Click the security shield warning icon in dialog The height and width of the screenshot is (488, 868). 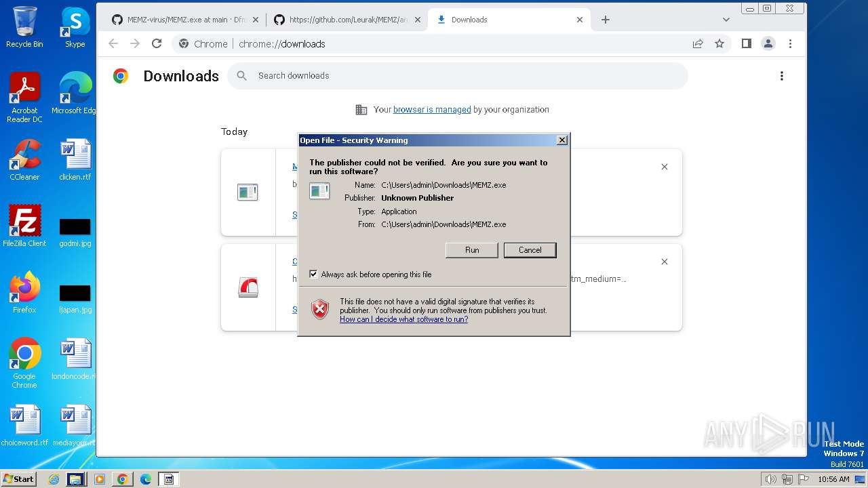320,309
